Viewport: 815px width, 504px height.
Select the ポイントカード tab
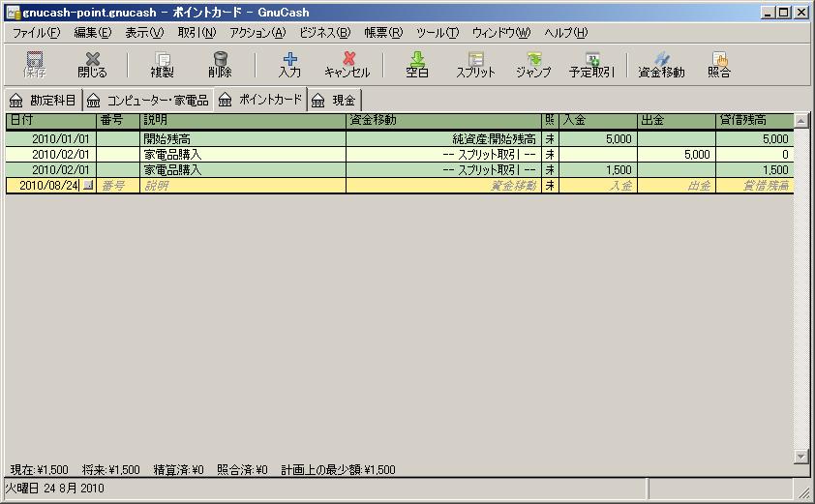pos(260,100)
